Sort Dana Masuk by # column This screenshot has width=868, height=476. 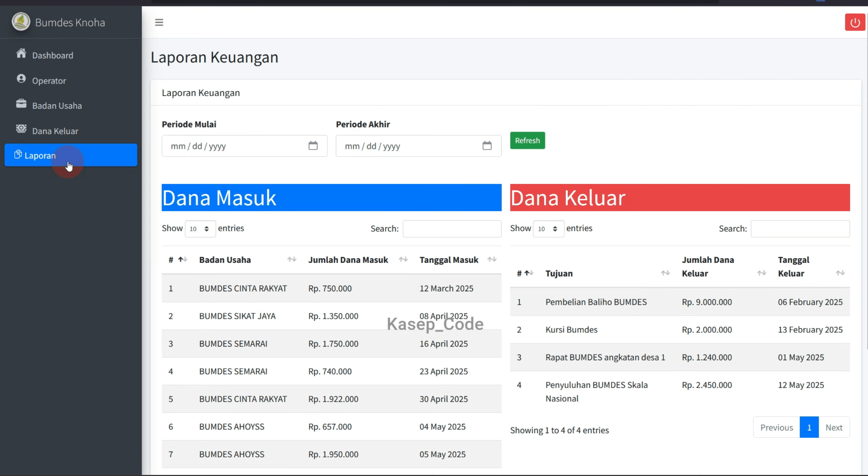pos(183,260)
